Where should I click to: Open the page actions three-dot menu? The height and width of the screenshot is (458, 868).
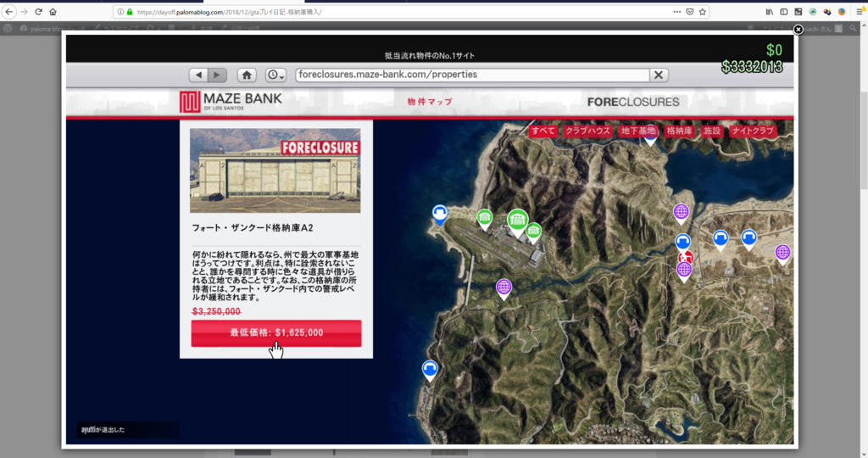677,12
